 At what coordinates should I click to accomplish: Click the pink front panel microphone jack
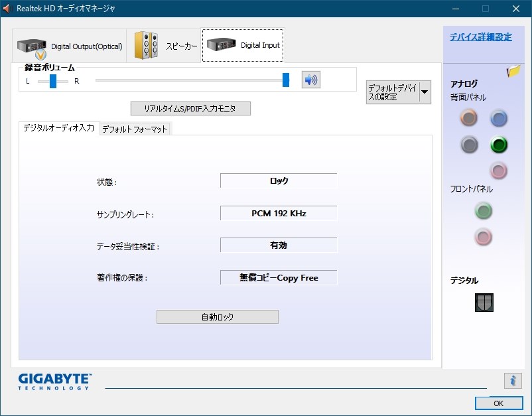click(484, 237)
